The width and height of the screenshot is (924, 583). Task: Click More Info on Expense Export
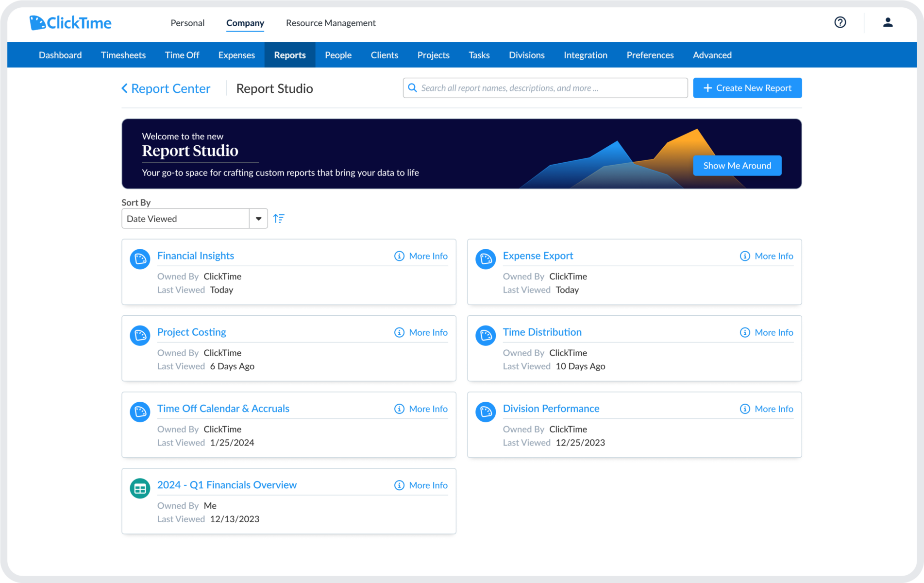774,256
